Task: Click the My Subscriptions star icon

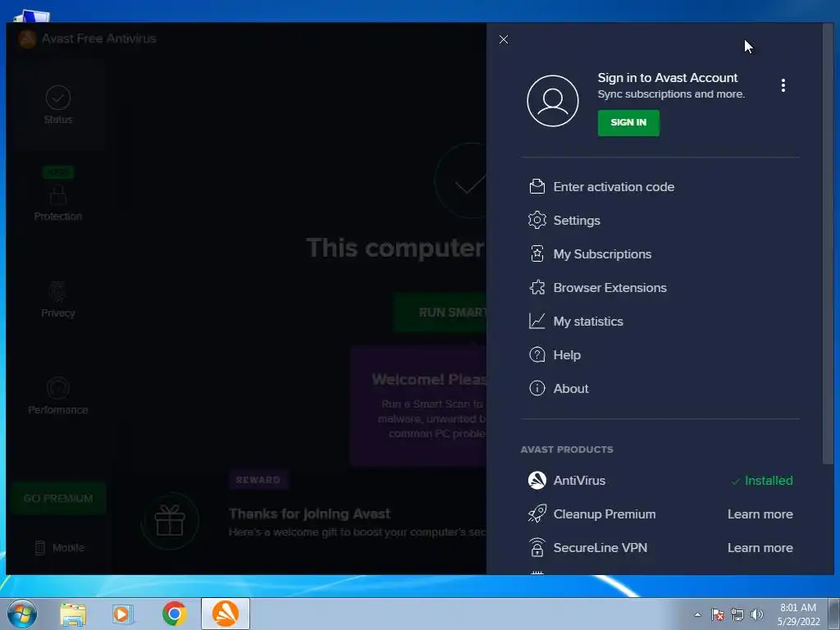Action: pos(536,254)
